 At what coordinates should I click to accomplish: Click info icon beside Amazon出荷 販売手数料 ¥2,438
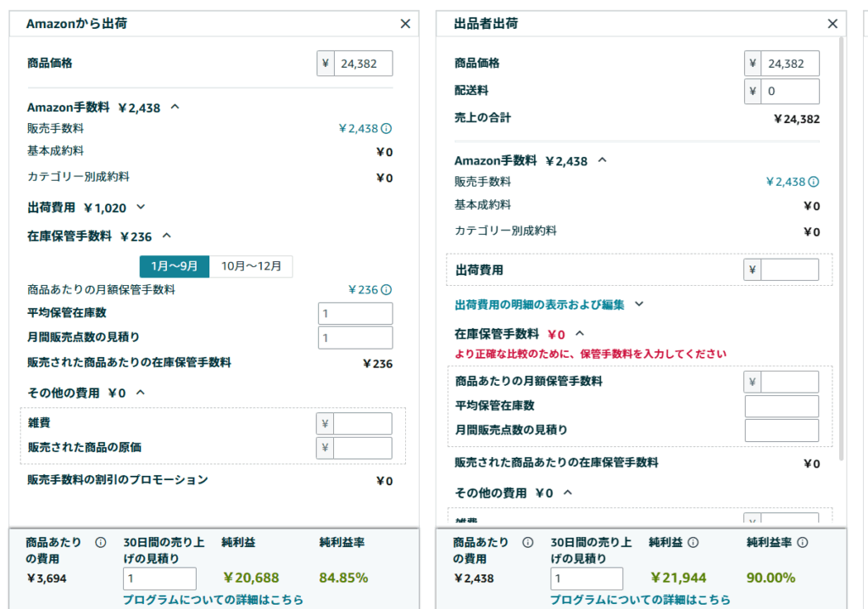tap(387, 129)
